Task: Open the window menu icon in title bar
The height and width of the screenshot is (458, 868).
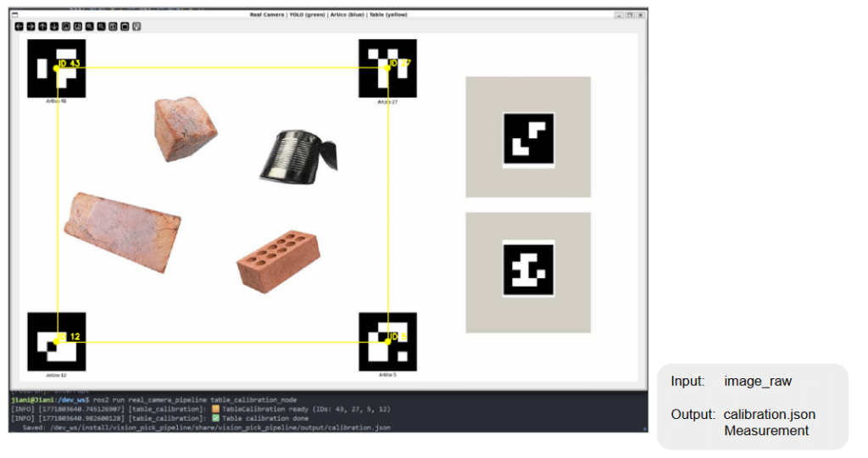Action: [14, 15]
